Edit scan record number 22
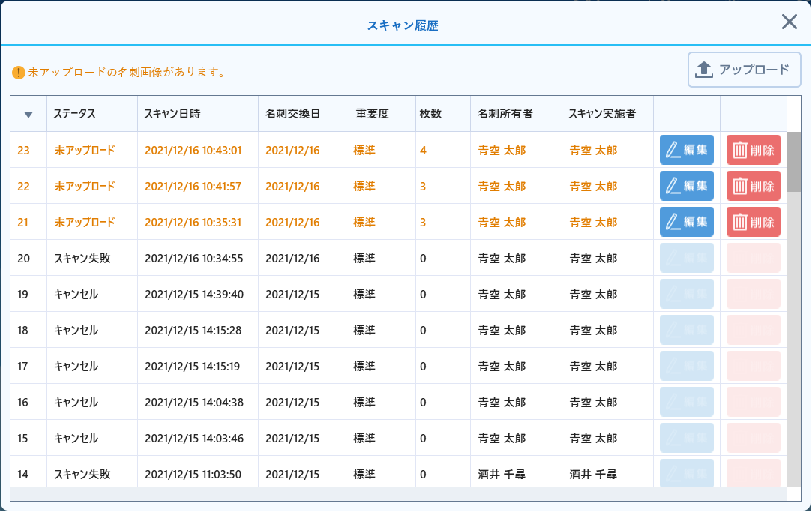The width and height of the screenshot is (812, 512). pos(686,186)
